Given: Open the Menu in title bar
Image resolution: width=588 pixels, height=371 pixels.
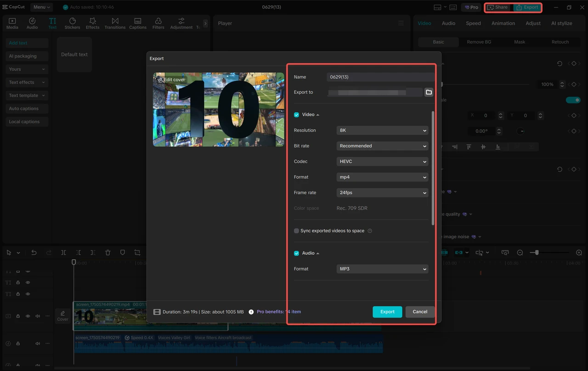Looking at the screenshot, I should 41,7.
